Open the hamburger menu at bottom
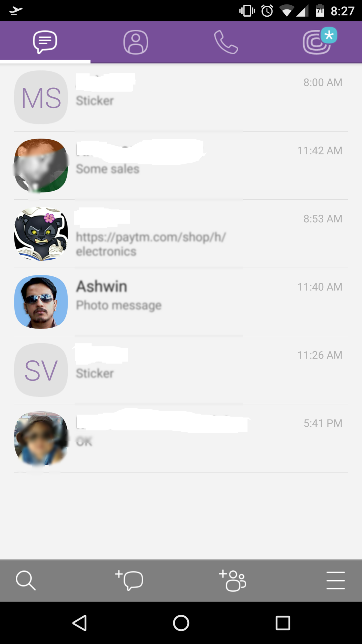 pyautogui.click(x=336, y=580)
